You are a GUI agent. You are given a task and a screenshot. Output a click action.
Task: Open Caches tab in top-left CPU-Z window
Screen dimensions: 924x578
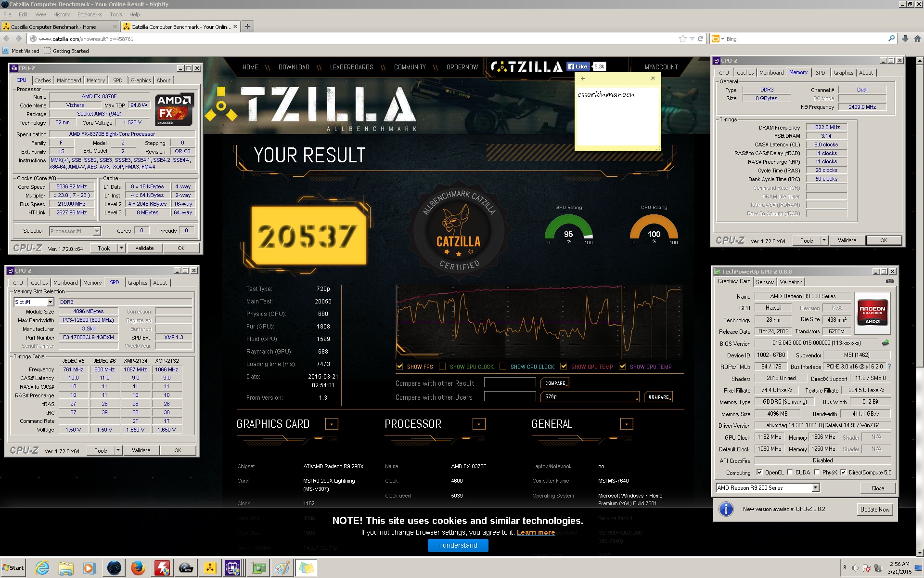(42, 80)
